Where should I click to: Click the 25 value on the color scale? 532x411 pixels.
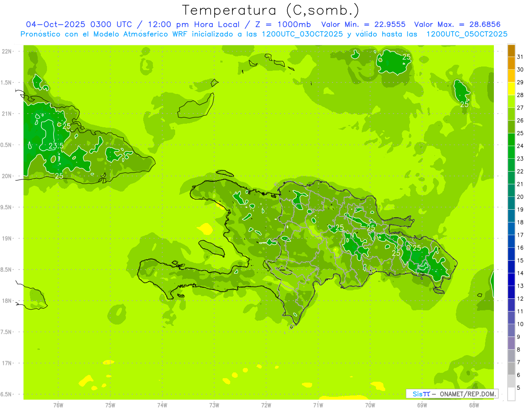pos(520,133)
